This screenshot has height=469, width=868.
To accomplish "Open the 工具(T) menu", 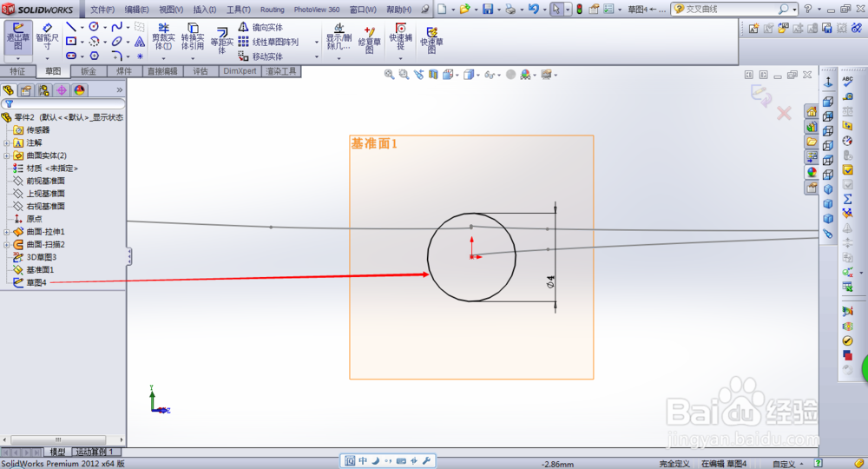I will pos(239,10).
